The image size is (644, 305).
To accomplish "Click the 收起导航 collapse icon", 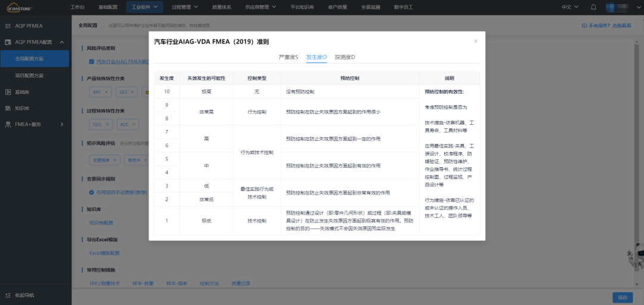I will (8, 295).
